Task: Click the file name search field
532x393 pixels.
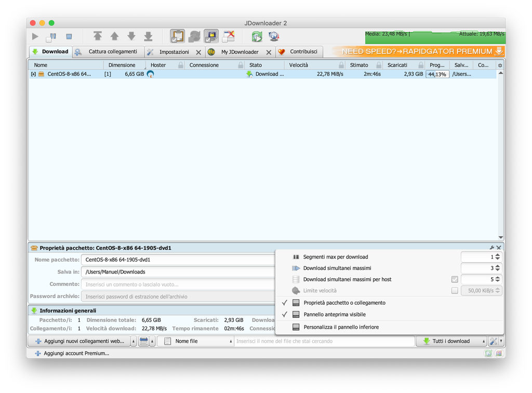Action: pos(324,341)
